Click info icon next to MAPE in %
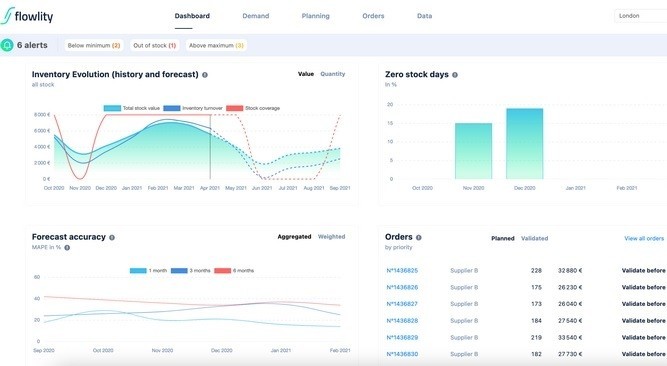The width and height of the screenshot is (667, 366). [x=67, y=247]
